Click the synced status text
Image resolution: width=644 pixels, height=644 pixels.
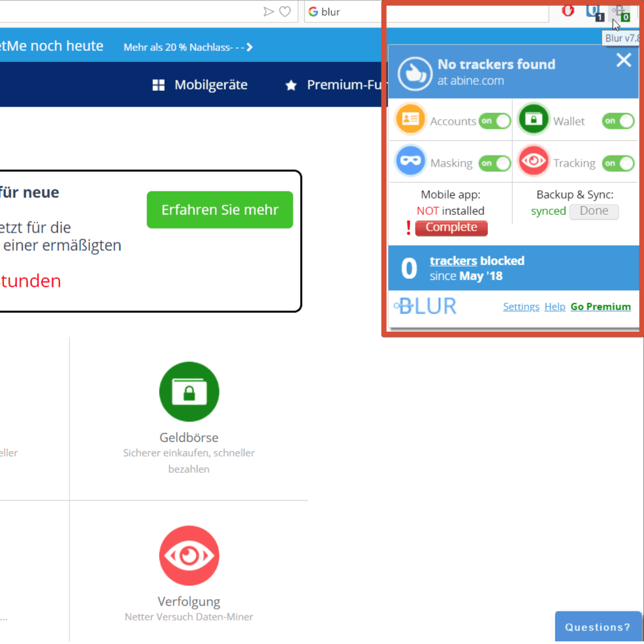[x=548, y=211]
